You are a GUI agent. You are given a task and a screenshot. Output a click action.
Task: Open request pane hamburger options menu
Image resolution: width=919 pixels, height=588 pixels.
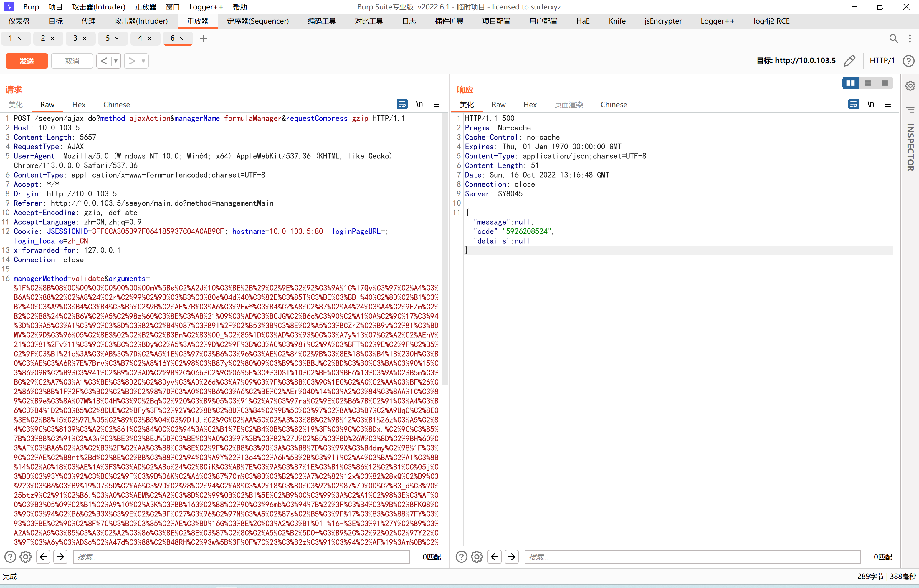pos(436,104)
